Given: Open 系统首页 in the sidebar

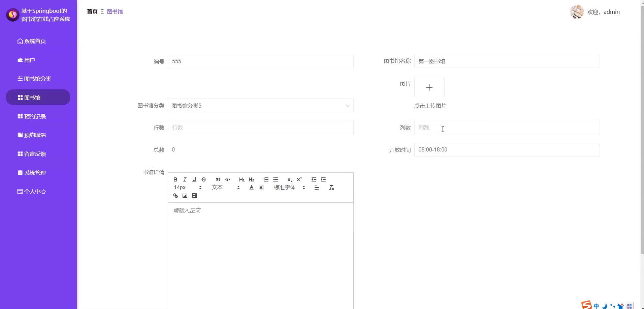Looking at the screenshot, I should (32, 41).
